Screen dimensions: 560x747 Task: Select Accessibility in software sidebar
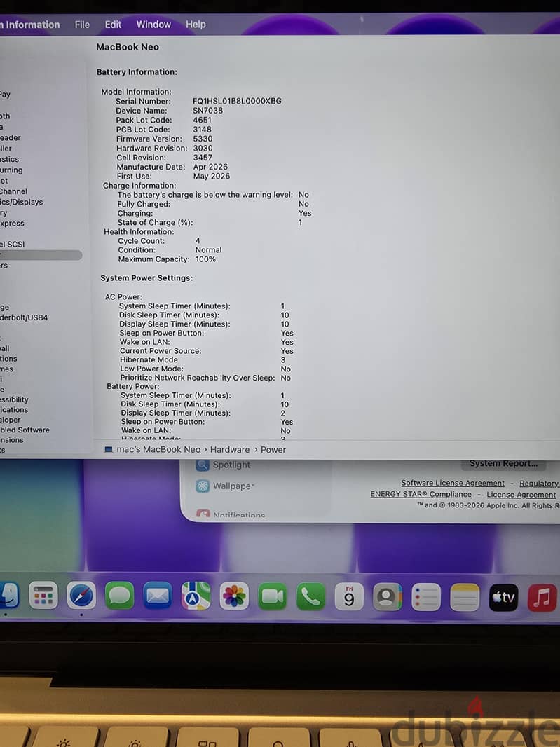click(14, 399)
